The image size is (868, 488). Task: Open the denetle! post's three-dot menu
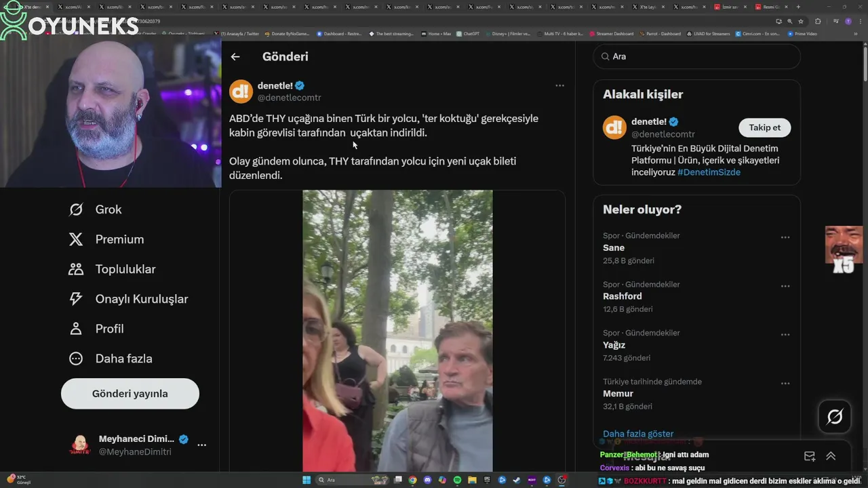click(559, 85)
